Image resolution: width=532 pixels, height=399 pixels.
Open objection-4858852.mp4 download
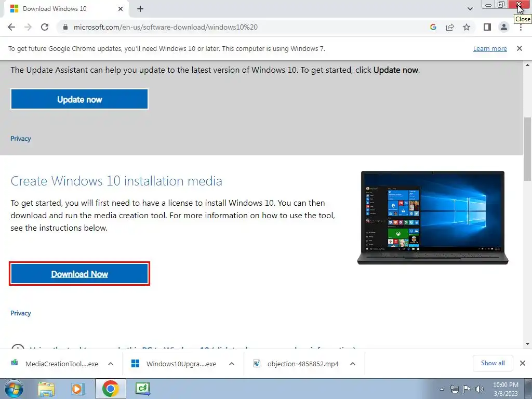tap(297, 364)
